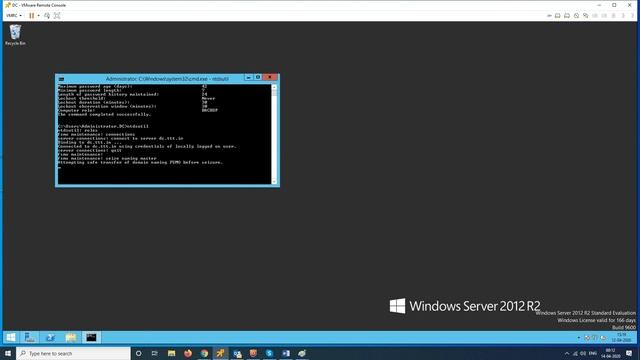Viewport: 640px width, 360px height.
Task: Click the host volume tray icon
Action: [x=583, y=353]
